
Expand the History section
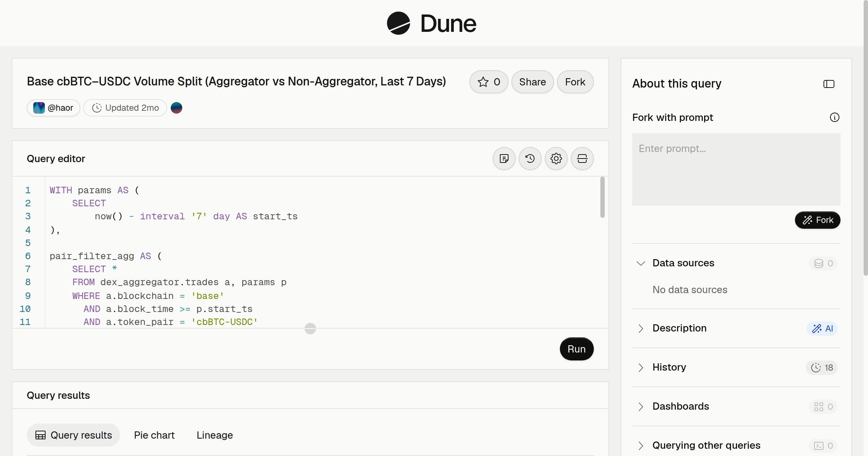(x=641, y=367)
